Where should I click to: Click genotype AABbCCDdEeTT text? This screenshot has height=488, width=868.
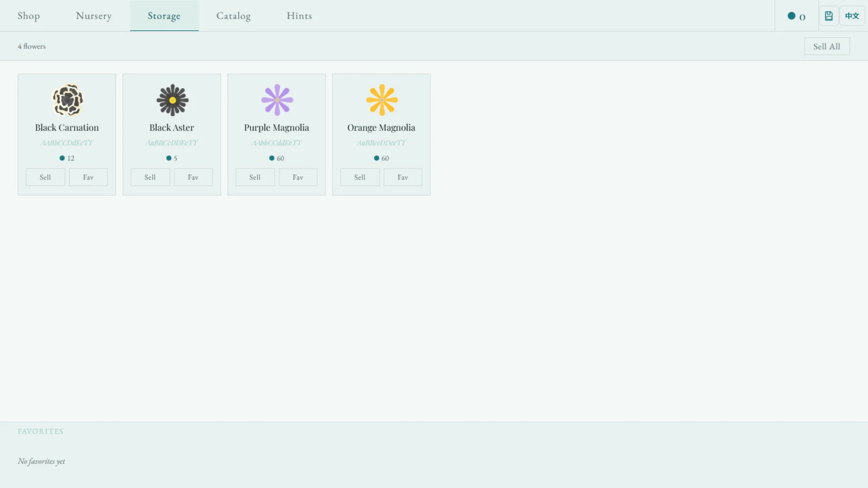point(67,143)
